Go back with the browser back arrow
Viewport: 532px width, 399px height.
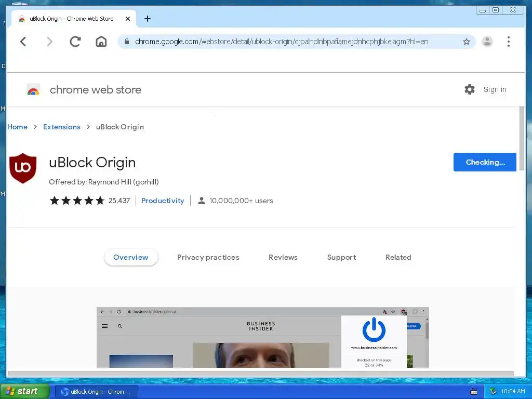point(23,42)
